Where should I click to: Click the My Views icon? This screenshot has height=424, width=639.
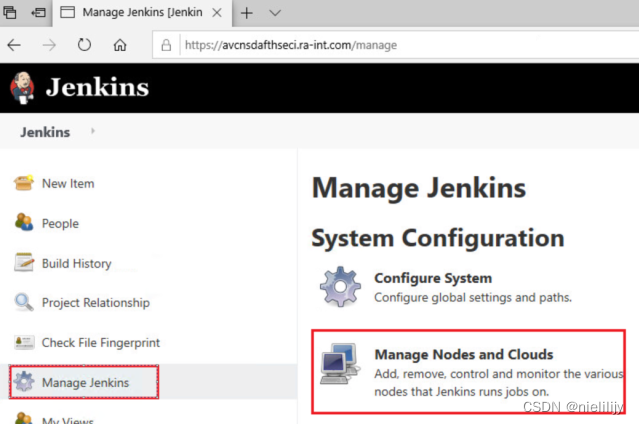click(24, 418)
